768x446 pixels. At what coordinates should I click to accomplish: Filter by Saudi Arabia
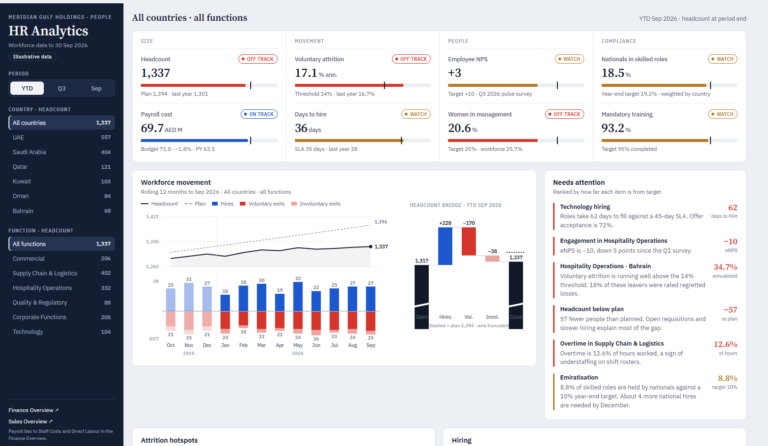click(x=62, y=152)
